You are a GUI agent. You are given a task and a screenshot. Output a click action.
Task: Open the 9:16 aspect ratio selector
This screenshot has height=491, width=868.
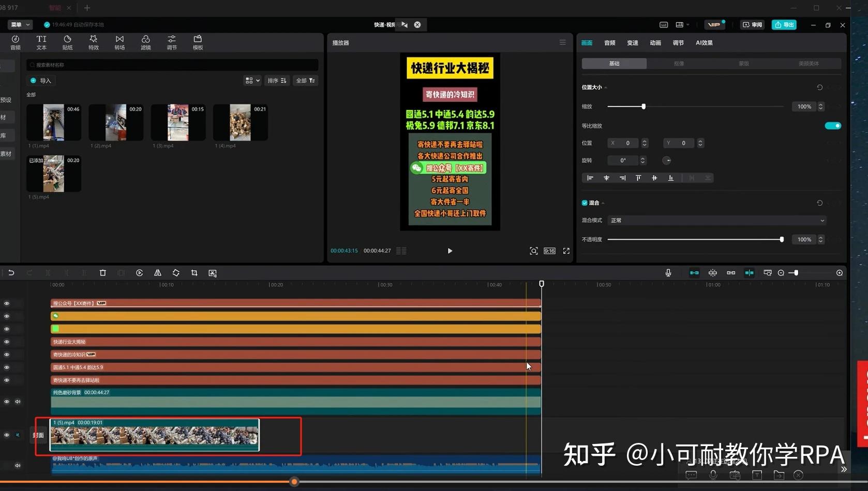coord(549,251)
